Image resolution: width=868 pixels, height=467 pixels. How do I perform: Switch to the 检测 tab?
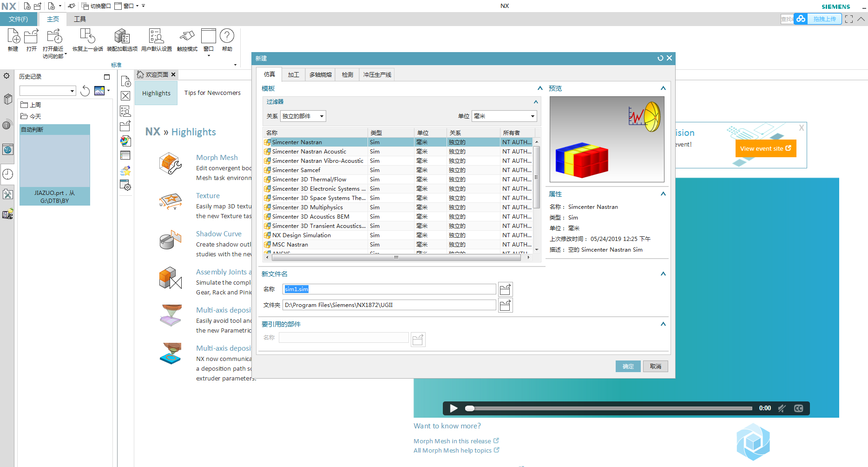tap(348, 75)
